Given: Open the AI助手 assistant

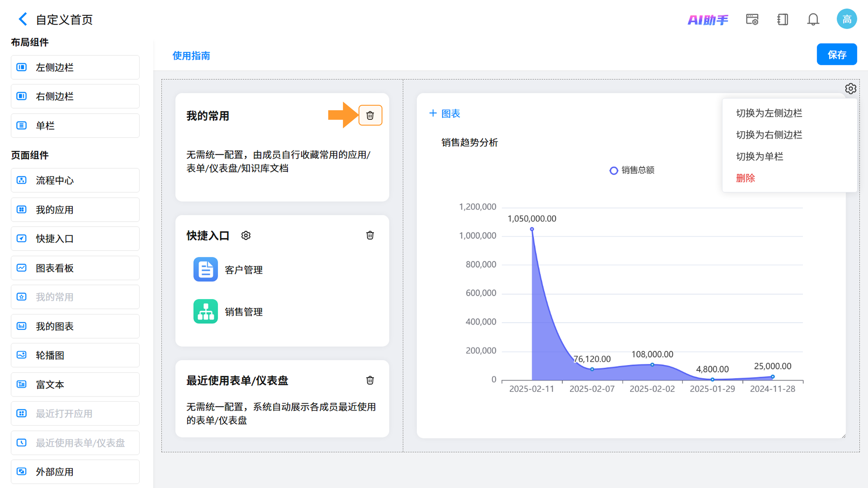Looking at the screenshot, I should click(708, 20).
